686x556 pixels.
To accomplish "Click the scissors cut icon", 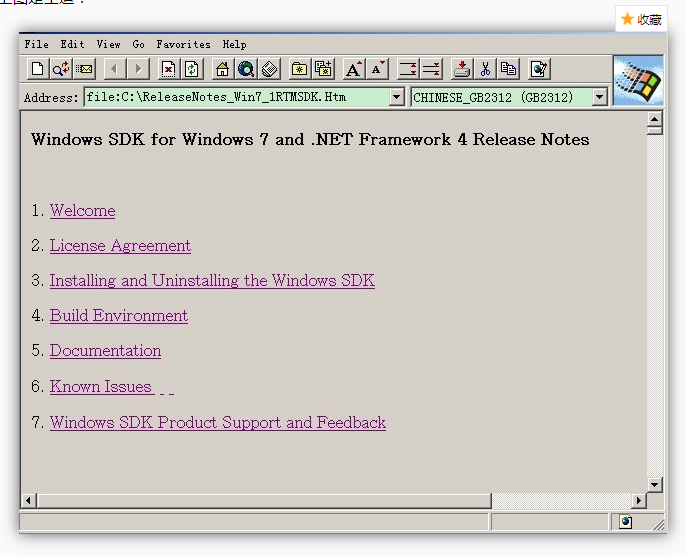I will tap(485, 69).
